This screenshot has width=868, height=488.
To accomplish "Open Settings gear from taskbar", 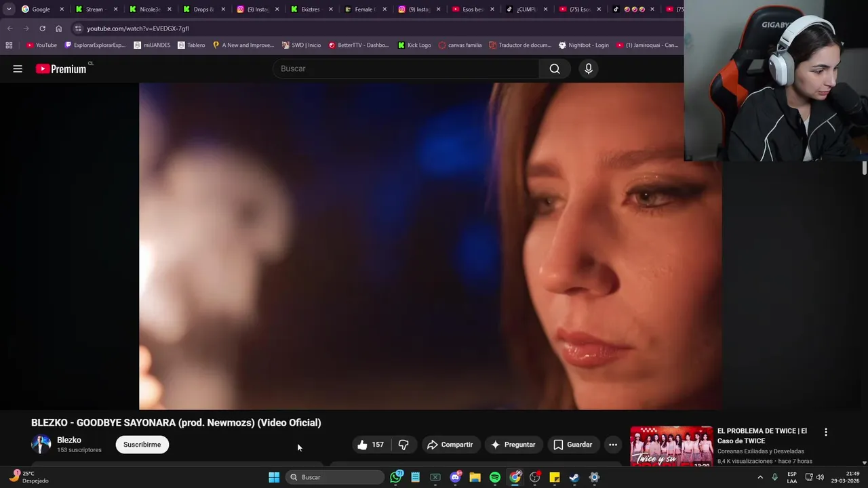I will point(594,477).
